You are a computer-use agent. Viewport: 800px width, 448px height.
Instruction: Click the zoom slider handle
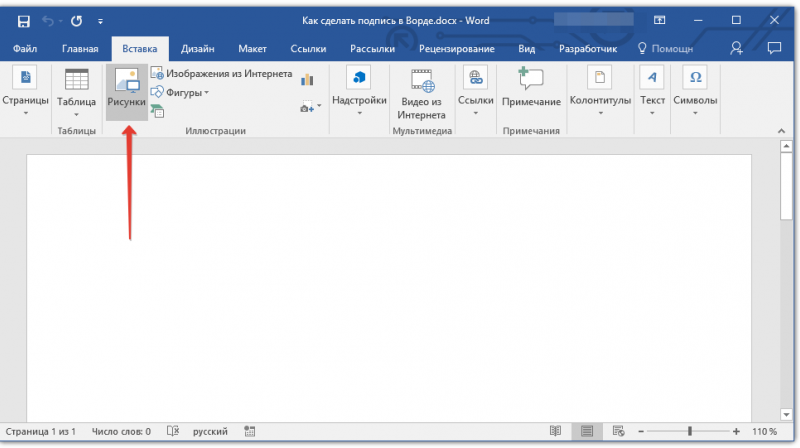pyautogui.click(x=690, y=431)
